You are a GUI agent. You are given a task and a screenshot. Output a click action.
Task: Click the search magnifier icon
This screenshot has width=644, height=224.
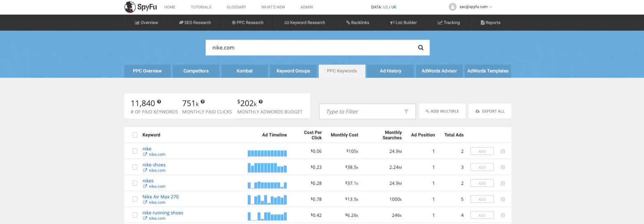click(420, 48)
